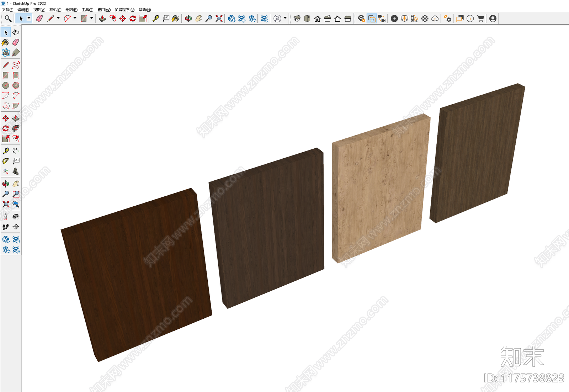
Task: Click the checkerboard pattern toolbar icon
Action: (x=425, y=18)
